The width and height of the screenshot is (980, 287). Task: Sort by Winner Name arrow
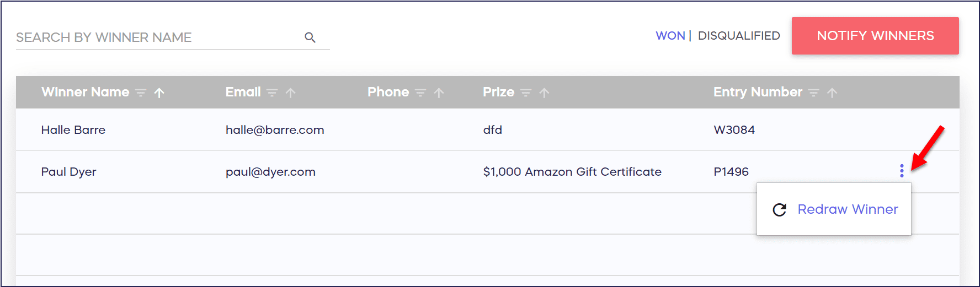pos(159,93)
